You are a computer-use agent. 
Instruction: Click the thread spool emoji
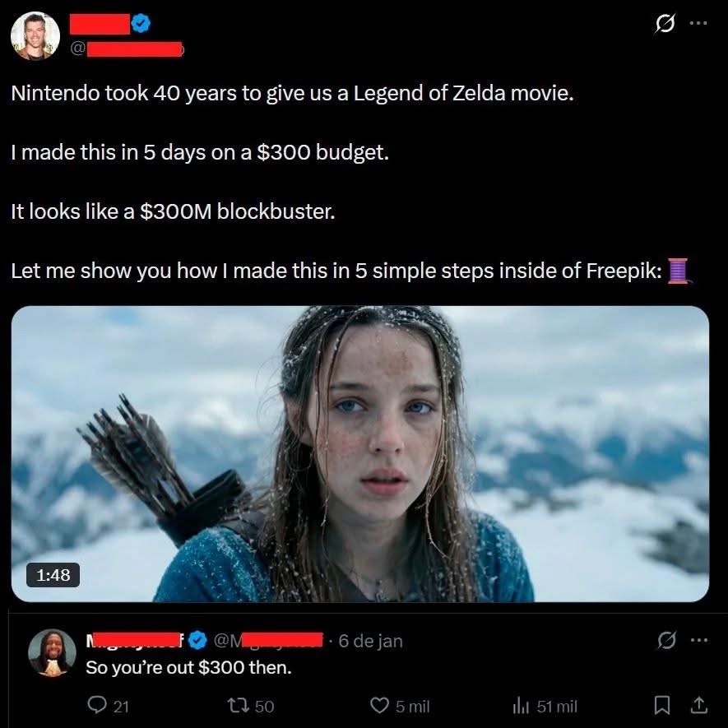tap(679, 271)
